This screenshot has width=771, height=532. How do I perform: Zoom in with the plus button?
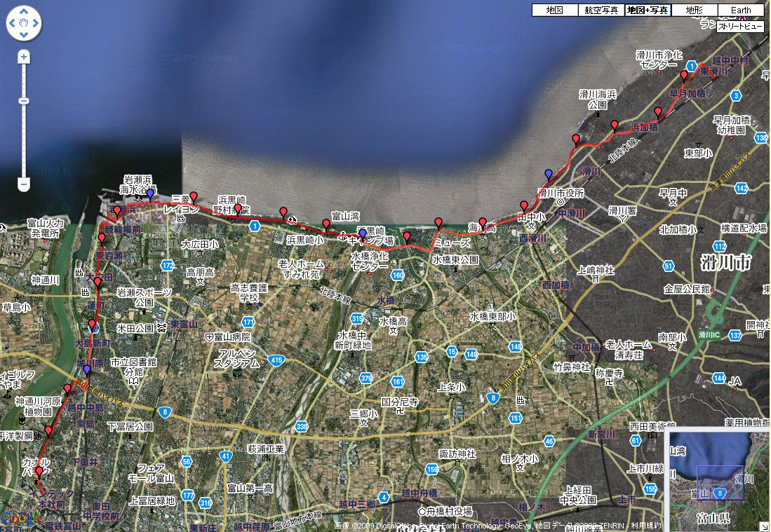coord(24,56)
